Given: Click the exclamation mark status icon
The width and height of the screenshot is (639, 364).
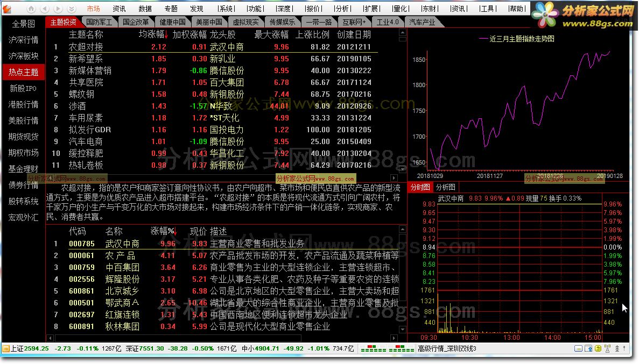Looking at the screenshot, I should 625,348.
